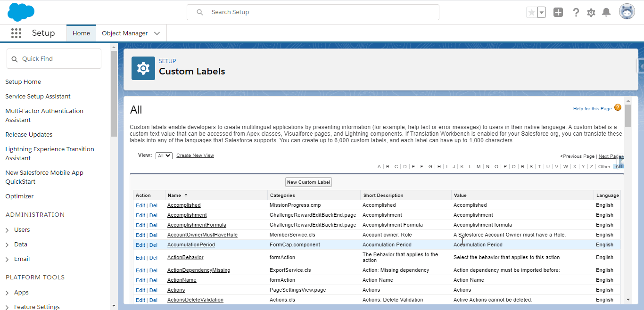
Task: Open the Setup gear menu
Action: point(591,13)
